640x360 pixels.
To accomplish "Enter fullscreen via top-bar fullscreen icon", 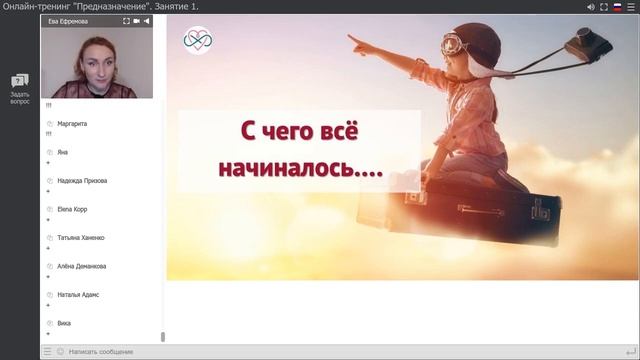I will pos(604,7).
